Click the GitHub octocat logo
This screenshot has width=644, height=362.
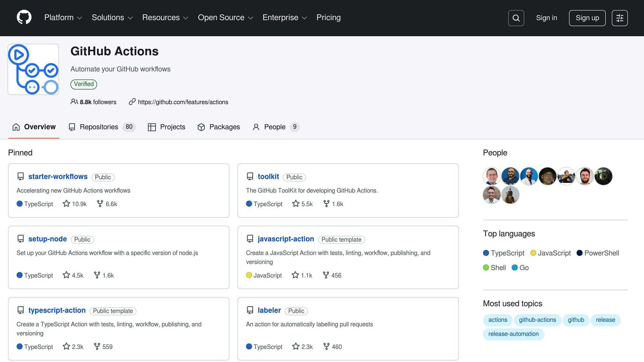coord(24,18)
